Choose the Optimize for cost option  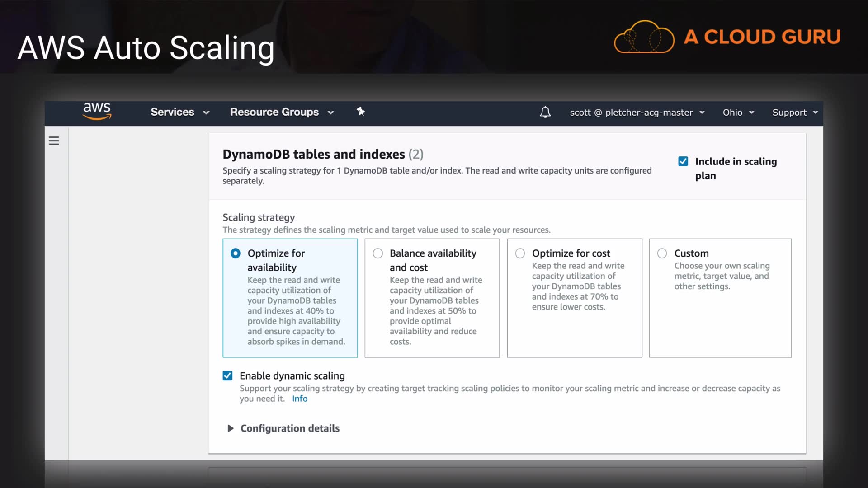tap(520, 253)
